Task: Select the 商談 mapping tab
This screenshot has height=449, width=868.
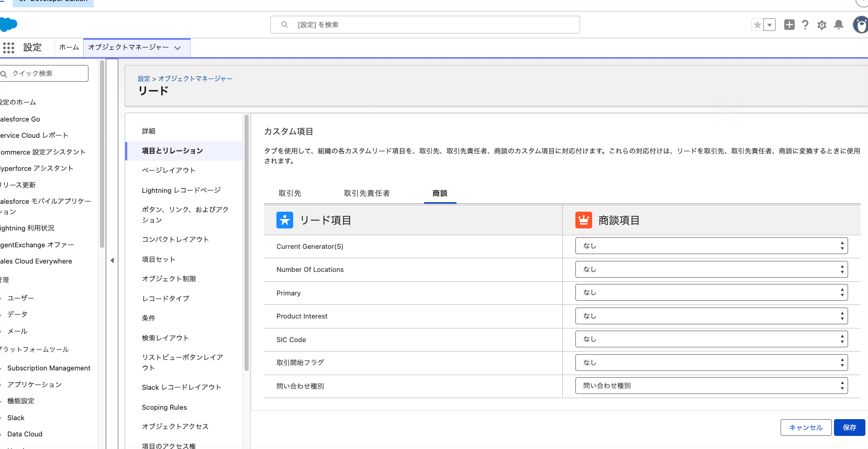Action: pyautogui.click(x=440, y=193)
